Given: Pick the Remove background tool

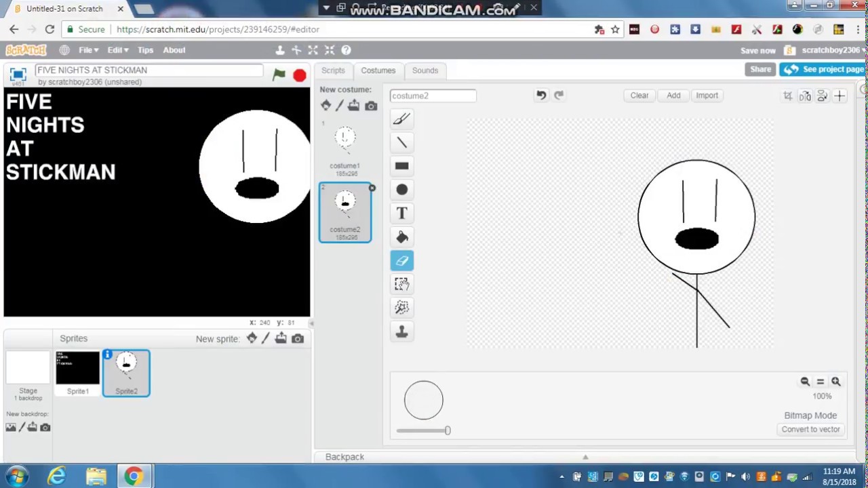Looking at the screenshot, I should (401, 308).
